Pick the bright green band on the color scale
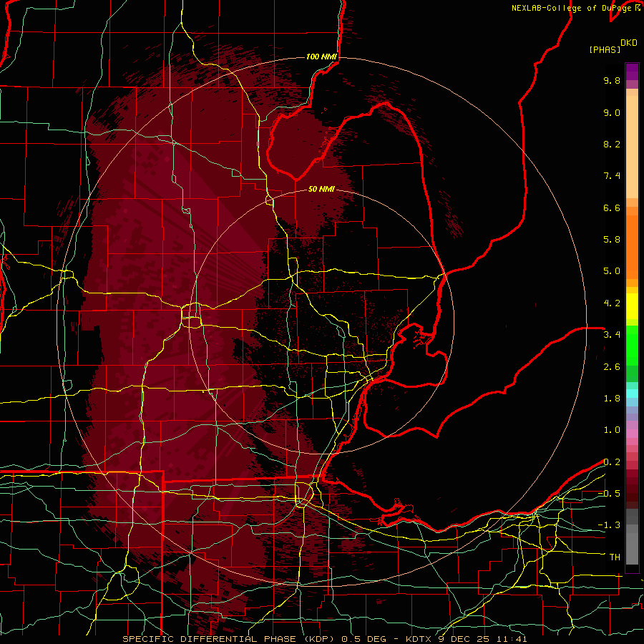This screenshot has width=644, height=644. [632, 345]
